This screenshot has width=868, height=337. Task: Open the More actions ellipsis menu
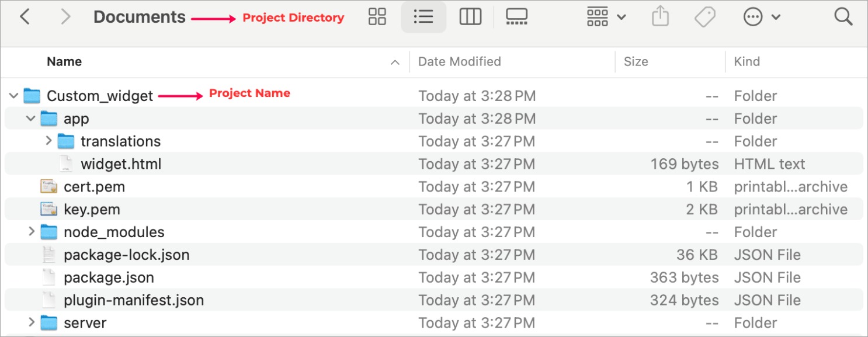[x=762, y=17]
